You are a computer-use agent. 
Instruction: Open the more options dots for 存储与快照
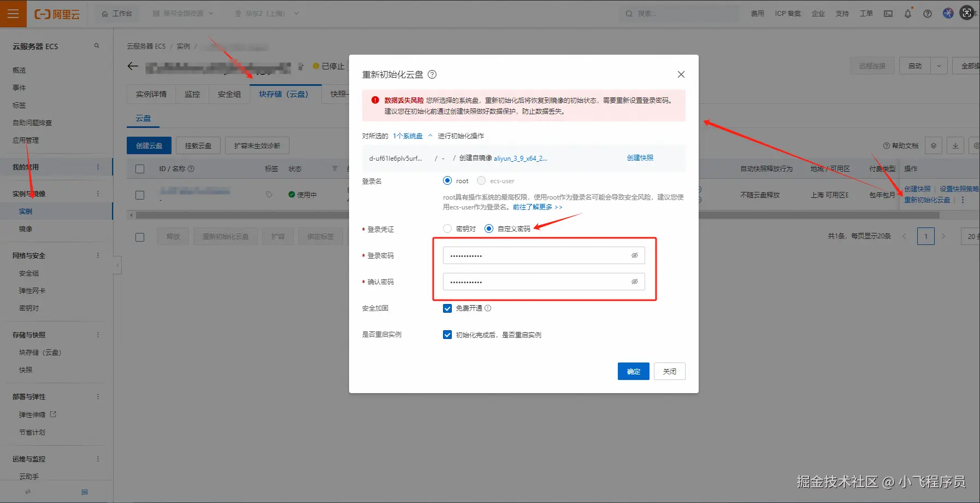[x=98, y=335]
